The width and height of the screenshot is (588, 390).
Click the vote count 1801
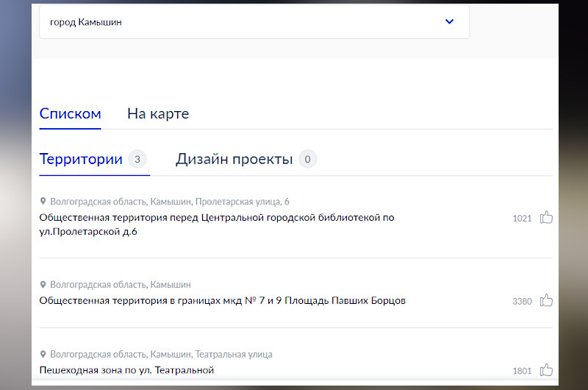(522, 371)
